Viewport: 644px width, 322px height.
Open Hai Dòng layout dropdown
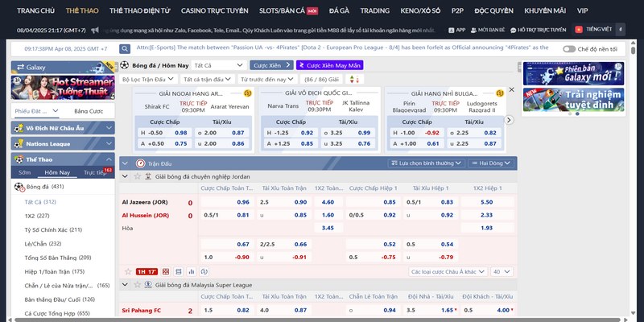click(x=491, y=163)
